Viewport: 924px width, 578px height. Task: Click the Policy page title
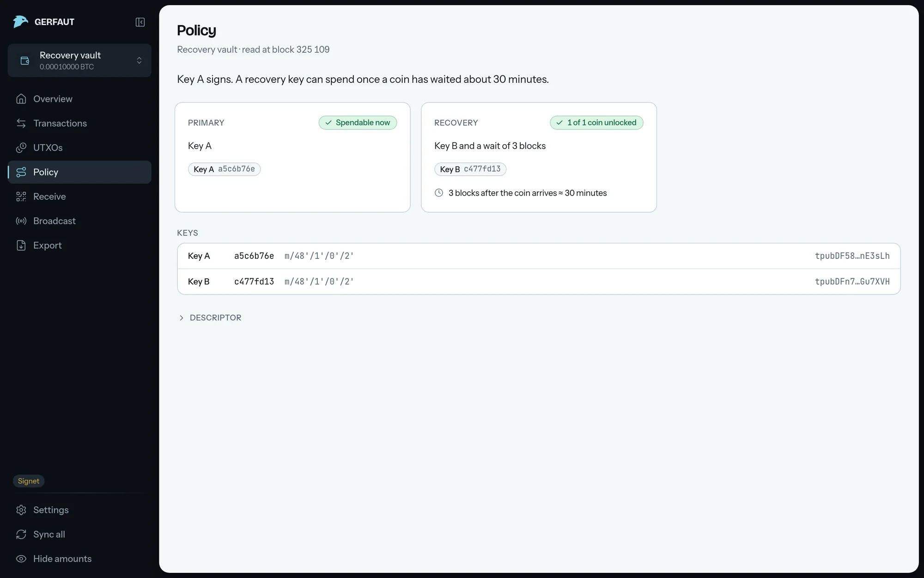196,30
